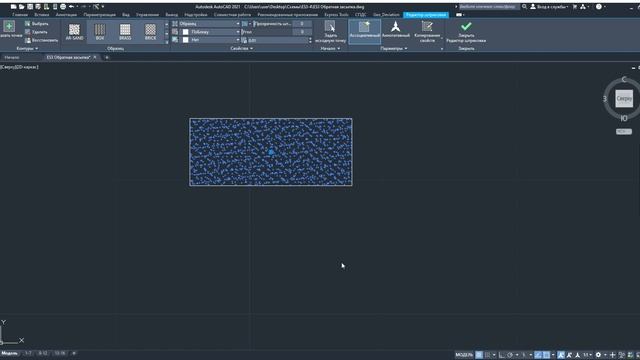Image resolution: width=640 pixels, height=360 pixels.
Task: Click the search magnifier icon in title bar
Action: tap(524, 7)
